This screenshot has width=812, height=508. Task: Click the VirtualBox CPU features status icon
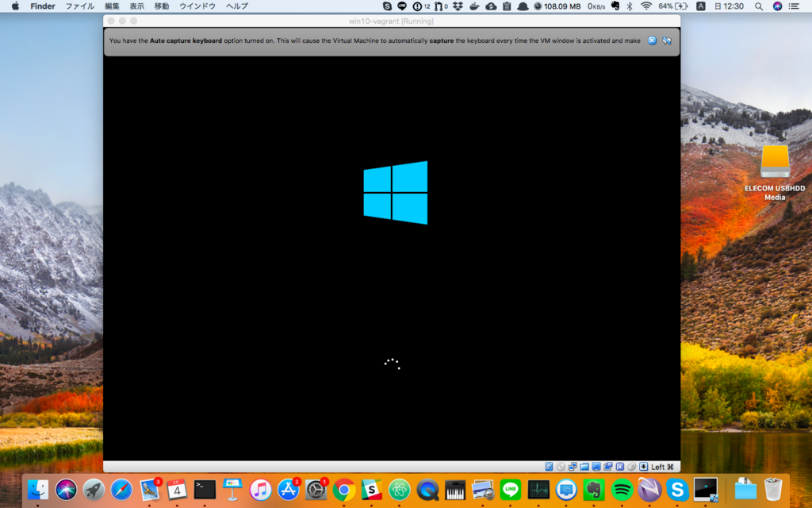pyautogui.click(x=620, y=467)
